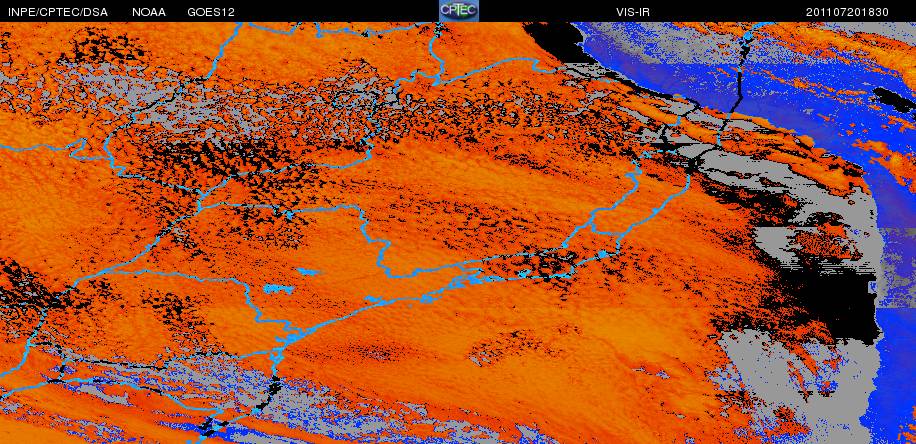
Task: Click the NOAA label in the header
Action: (x=148, y=12)
